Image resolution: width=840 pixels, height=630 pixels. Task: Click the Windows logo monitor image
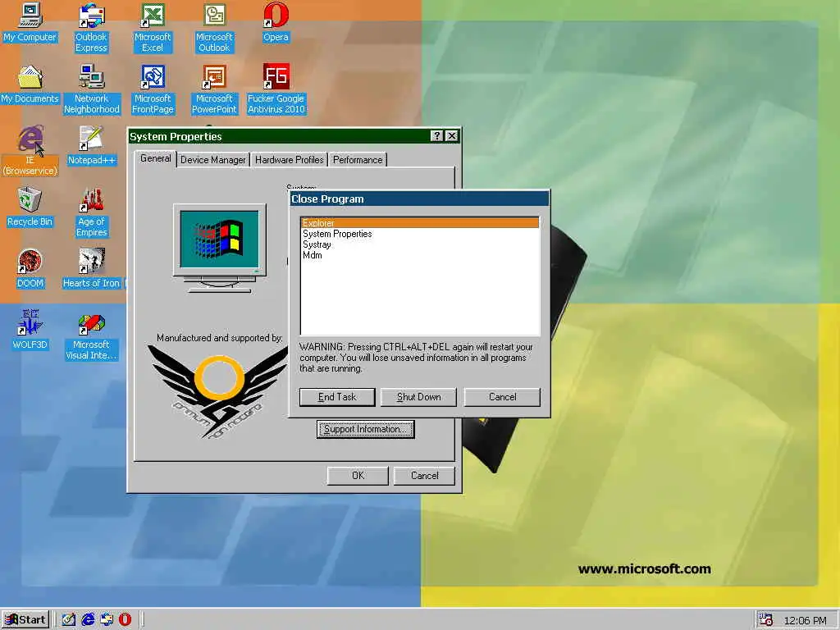[220, 248]
